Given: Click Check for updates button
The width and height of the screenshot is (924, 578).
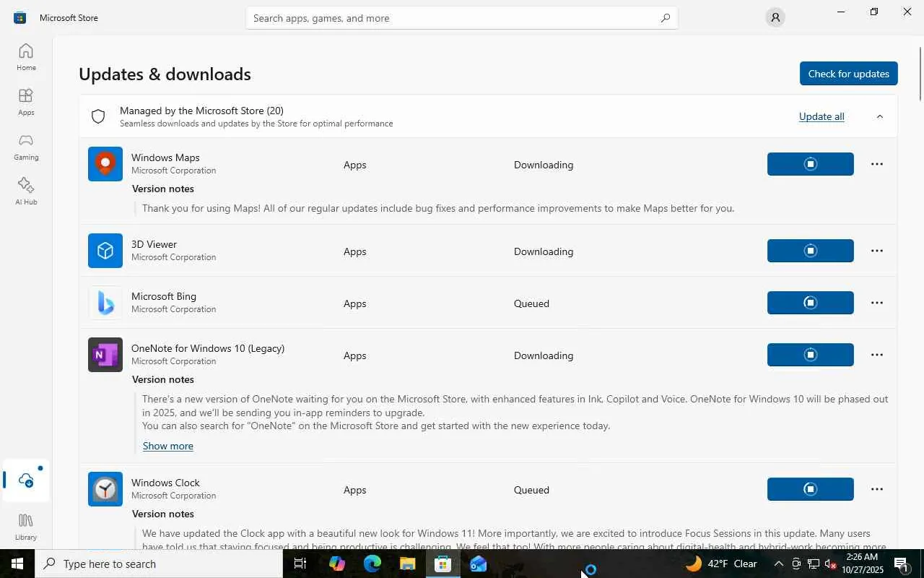Looking at the screenshot, I should pos(848,74).
